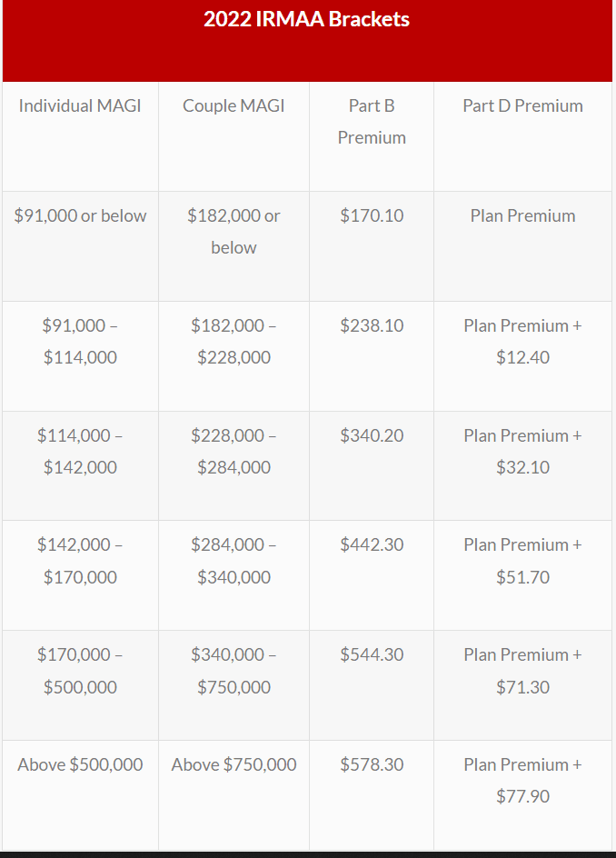Select the Couple MAGI column header
The image size is (616, 858).
(233, 105)
